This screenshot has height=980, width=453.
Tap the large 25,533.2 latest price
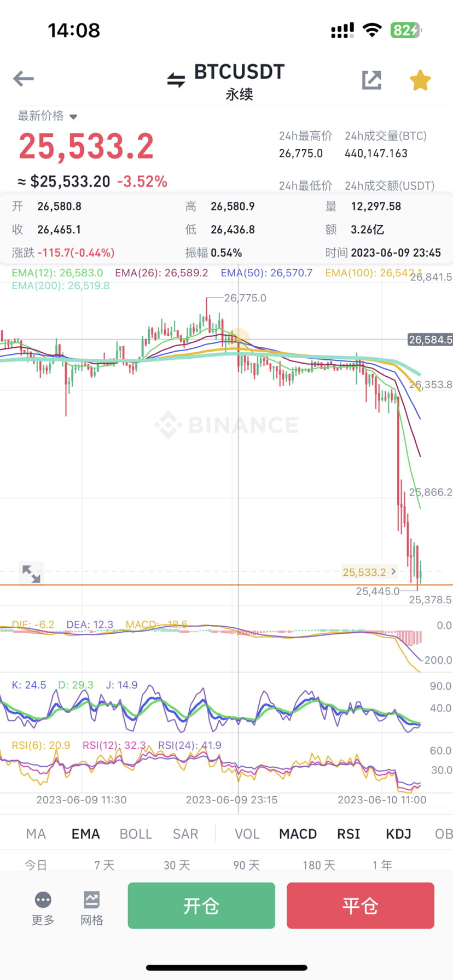coord(86,147)
